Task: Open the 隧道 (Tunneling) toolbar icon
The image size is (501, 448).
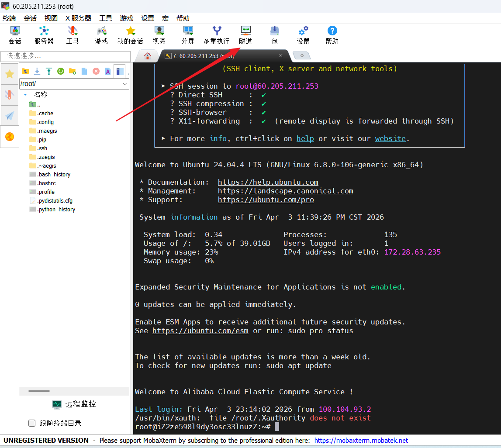Action: 245,35
